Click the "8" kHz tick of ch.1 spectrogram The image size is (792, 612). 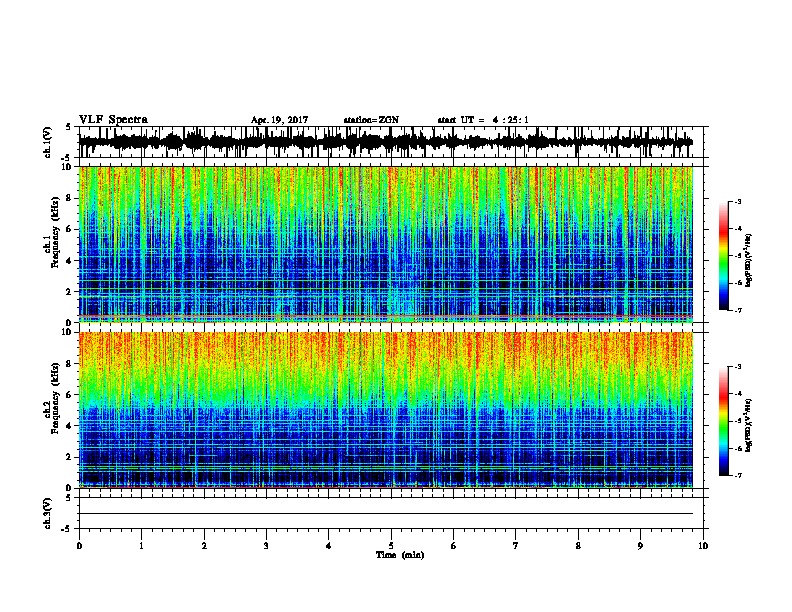click(69, 198)
